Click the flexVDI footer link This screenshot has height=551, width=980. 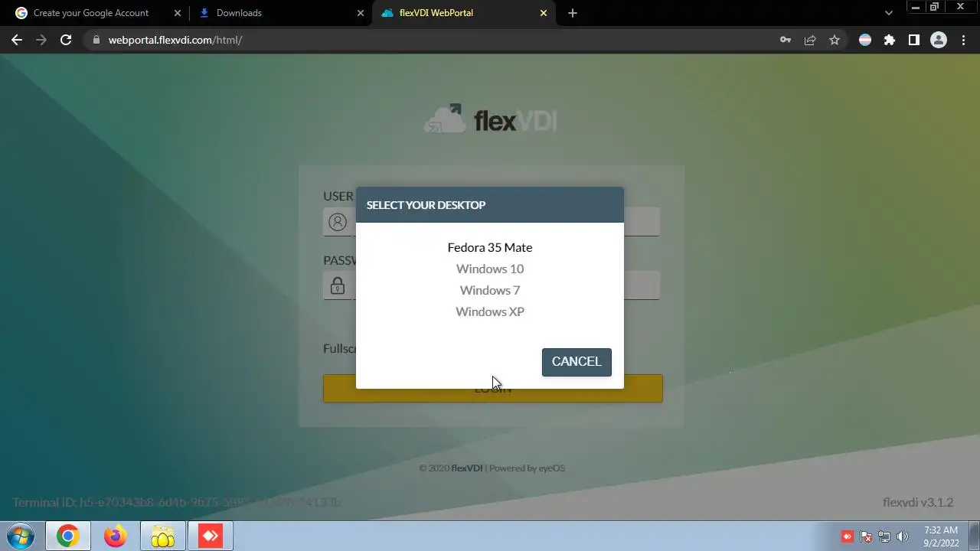[467, 468]
